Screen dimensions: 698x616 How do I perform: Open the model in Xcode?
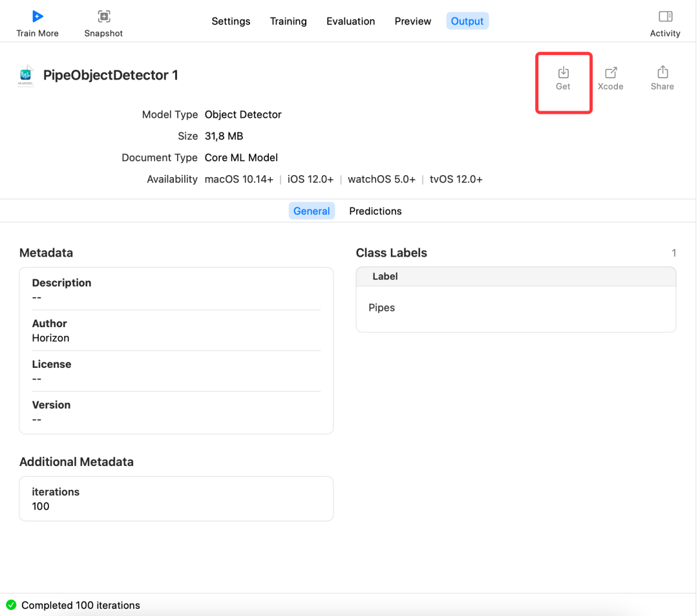610,79
